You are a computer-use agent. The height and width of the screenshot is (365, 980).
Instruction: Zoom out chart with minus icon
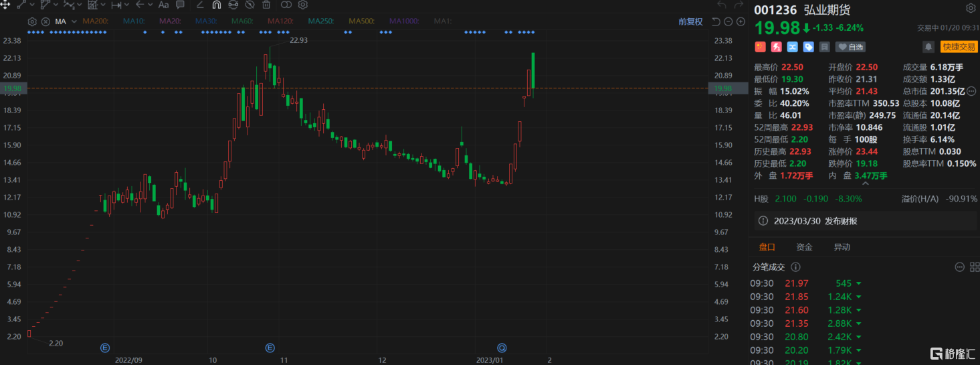coord(728,21)
